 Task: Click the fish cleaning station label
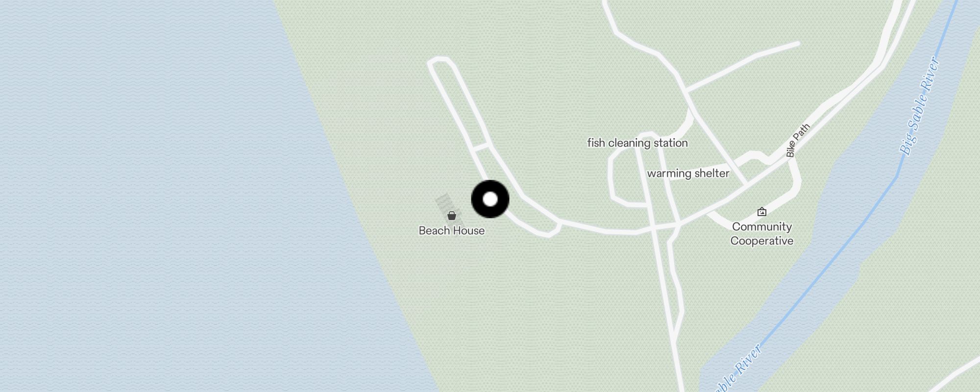[637, 143]
